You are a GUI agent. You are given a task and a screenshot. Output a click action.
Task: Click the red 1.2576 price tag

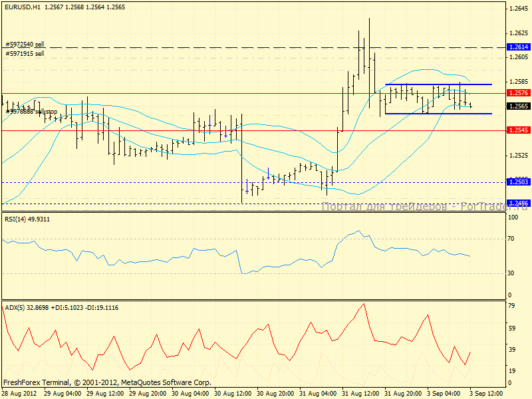[518, 93]
